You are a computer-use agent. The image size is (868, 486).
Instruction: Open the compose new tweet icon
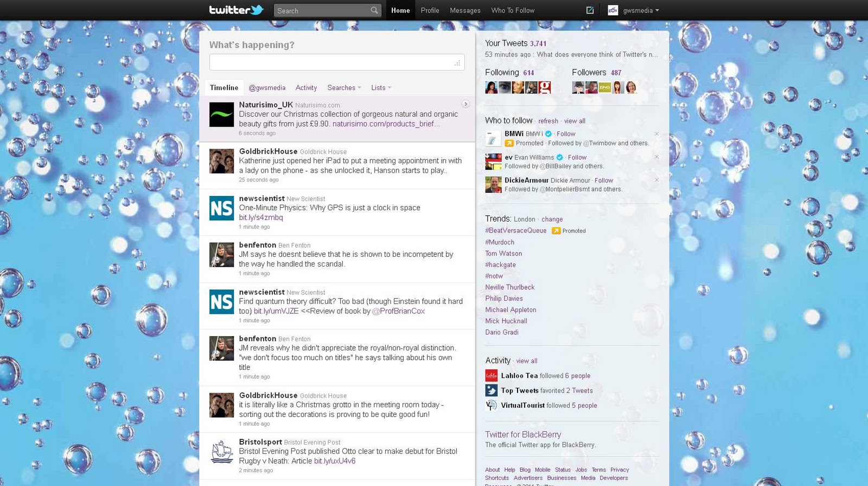click(590, 10)
